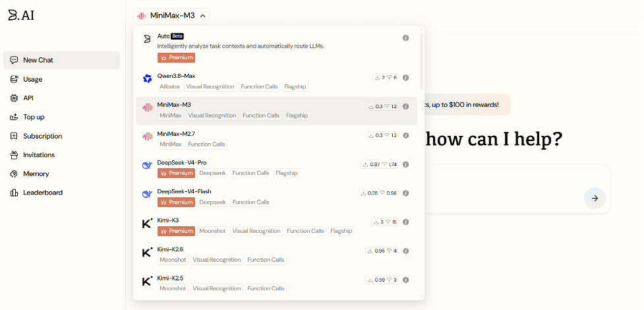Click the pricing badge on DeepSeek-V4-Pro row
644x310 pixels.
[380, 164]
